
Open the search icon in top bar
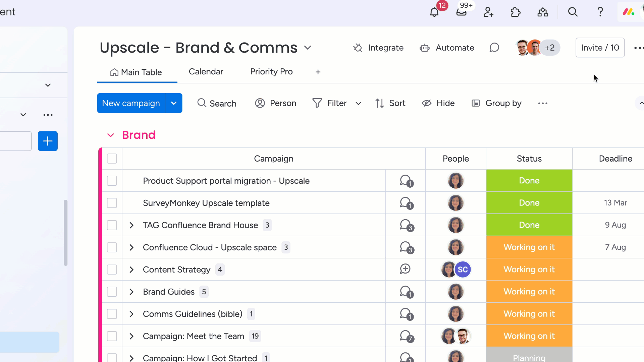(x=573, y=12)
